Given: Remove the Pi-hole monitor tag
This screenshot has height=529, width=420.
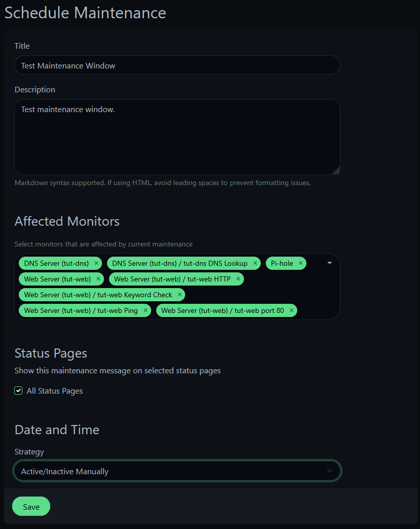Looking at the screenshot, I should coord(300,263).
